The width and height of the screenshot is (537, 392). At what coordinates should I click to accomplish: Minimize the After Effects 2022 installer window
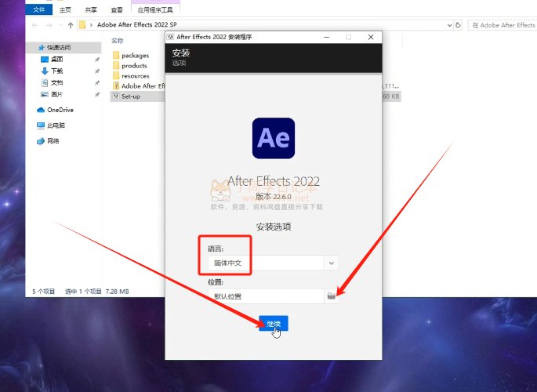327,37
